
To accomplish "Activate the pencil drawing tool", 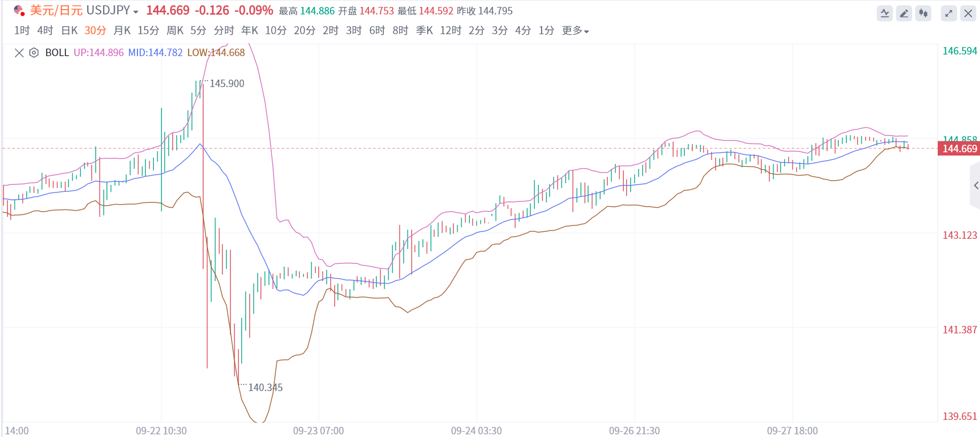I will (x=904, y=13).
